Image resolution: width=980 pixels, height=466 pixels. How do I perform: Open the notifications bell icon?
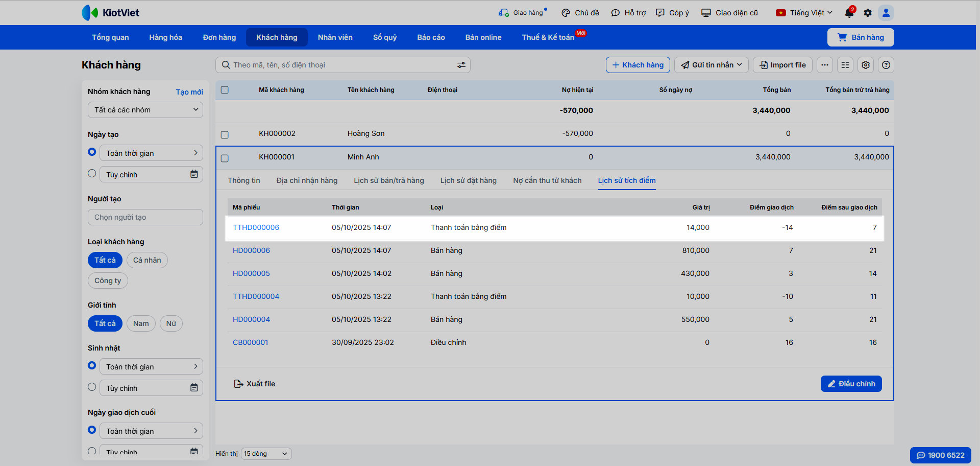[x=849, y=13]
